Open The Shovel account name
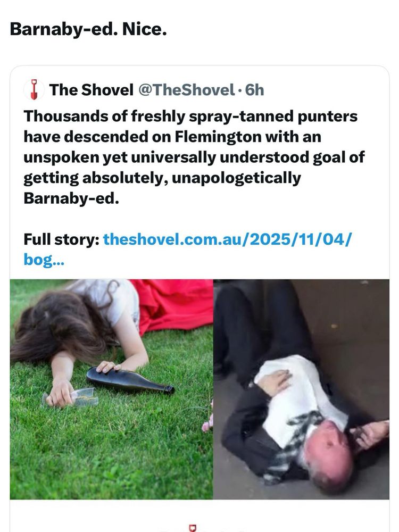This screenshot has height=532, width=399. [92, 90]
